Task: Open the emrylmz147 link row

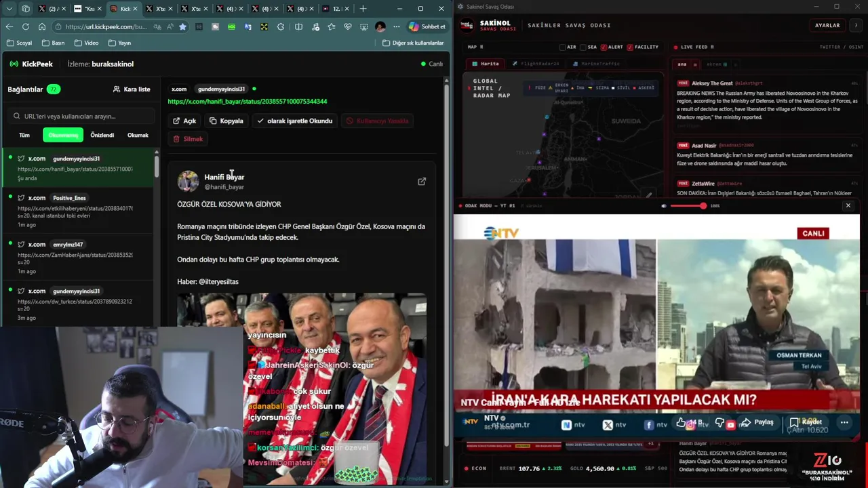Action: pyautogui.click(x=78, y=257)
